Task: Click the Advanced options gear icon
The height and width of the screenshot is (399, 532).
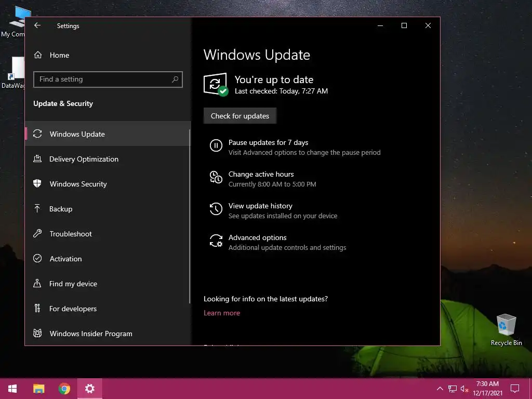Action: click(x=216, y=241)
